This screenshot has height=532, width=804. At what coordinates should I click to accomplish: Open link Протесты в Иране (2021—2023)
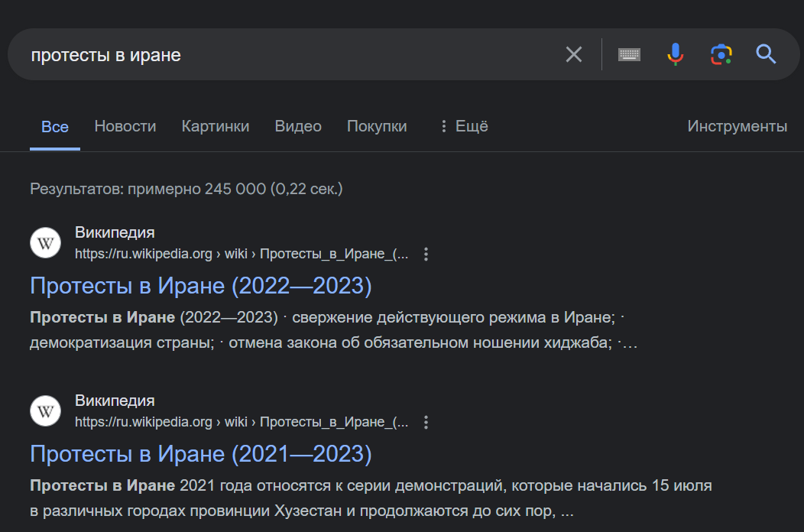coord(200,454)
